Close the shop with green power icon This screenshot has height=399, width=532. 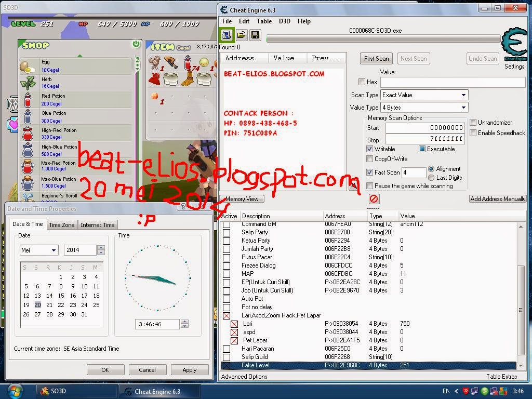pos(136,44)
